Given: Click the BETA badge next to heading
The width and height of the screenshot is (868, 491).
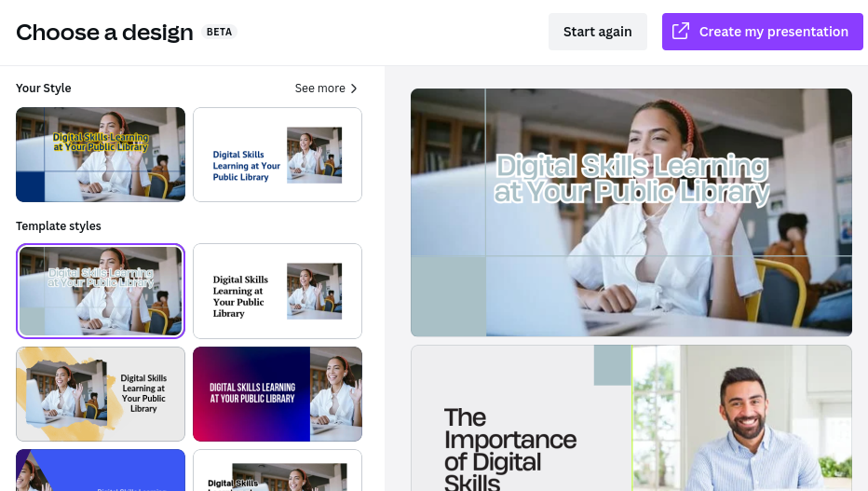Looking at the screenshot, I should pyautogui.click(x=219, y=32).
